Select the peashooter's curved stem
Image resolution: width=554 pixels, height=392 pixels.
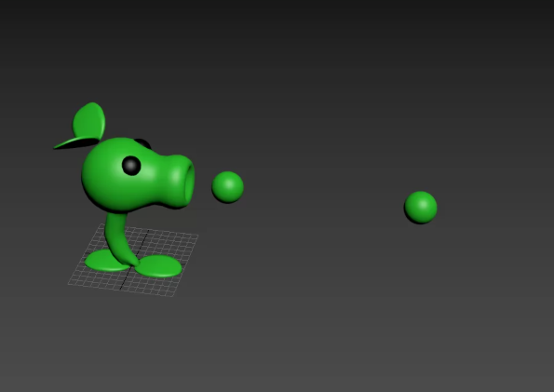118,238
